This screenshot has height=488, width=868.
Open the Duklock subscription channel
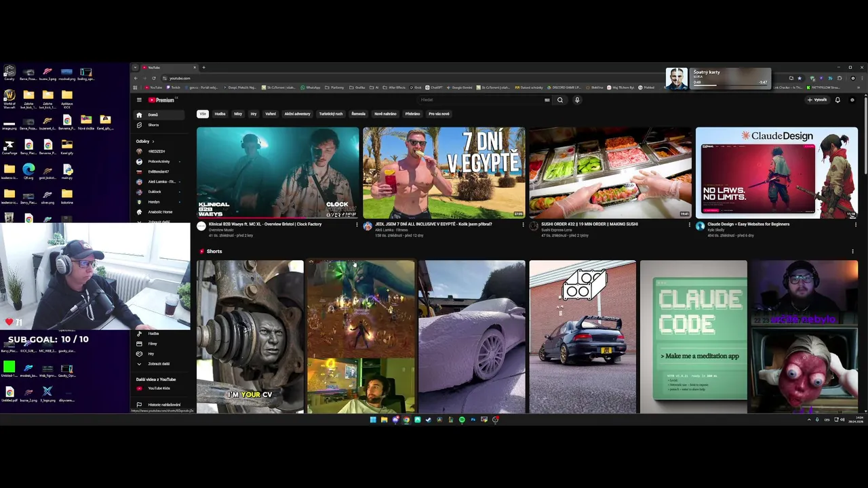[159, 192]
